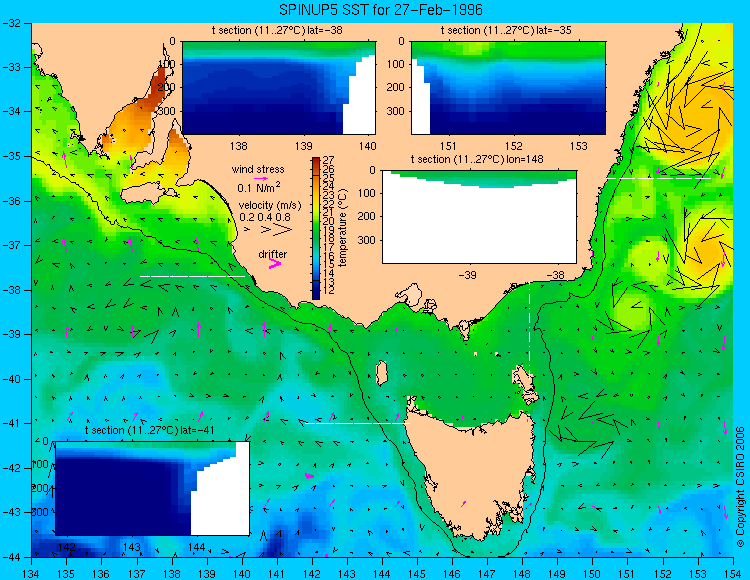Image resolution: width=750 pixels, height=580 pixels.
Task: Click the vertical temperature color bar
Action: (x=316, y=228)
